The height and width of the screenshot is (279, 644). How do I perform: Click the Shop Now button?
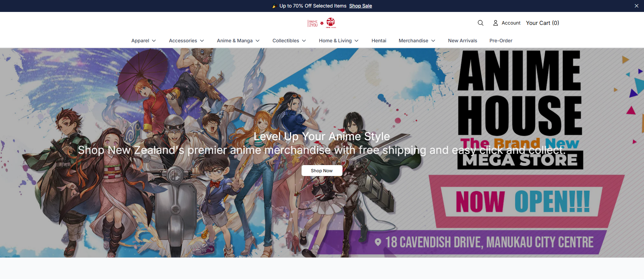tap(322, 171)
